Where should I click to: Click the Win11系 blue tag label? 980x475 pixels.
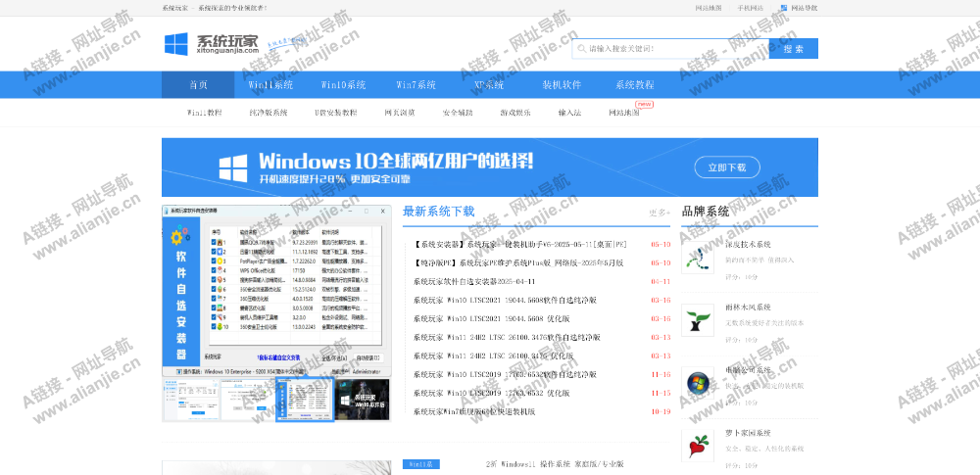(x=421, y=464)
